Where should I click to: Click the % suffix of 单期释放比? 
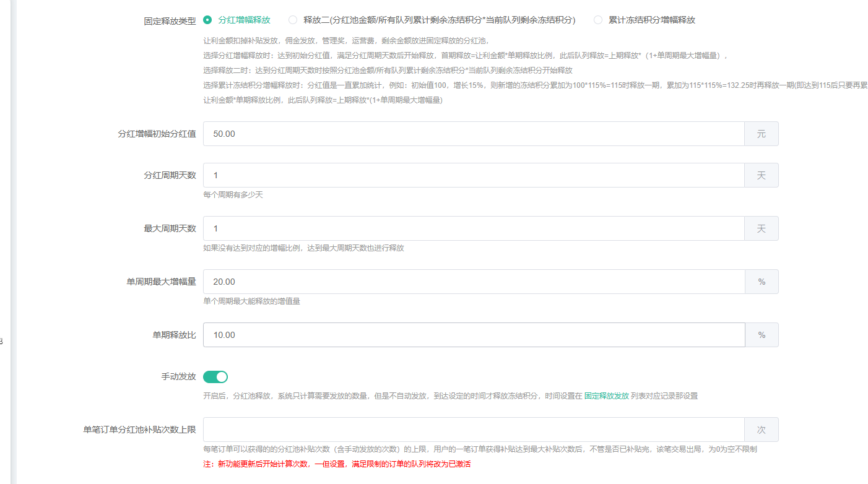coord(761,335)
